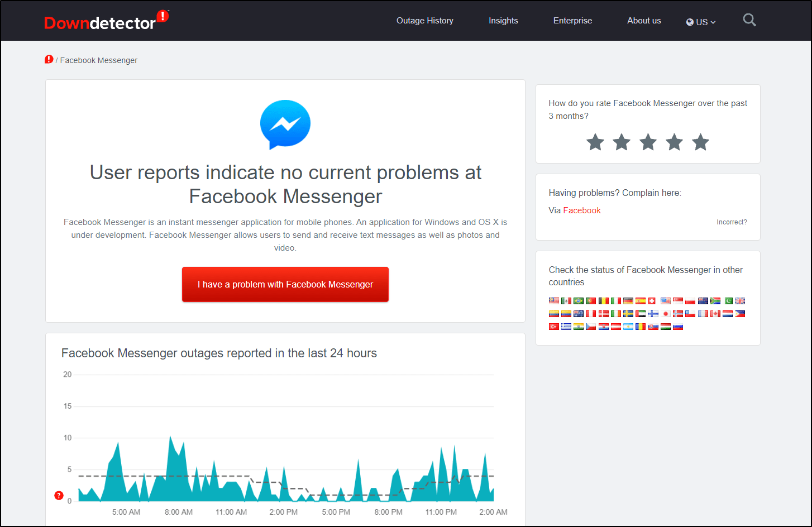Go to the Enterprise nav item

coord(572,21)
